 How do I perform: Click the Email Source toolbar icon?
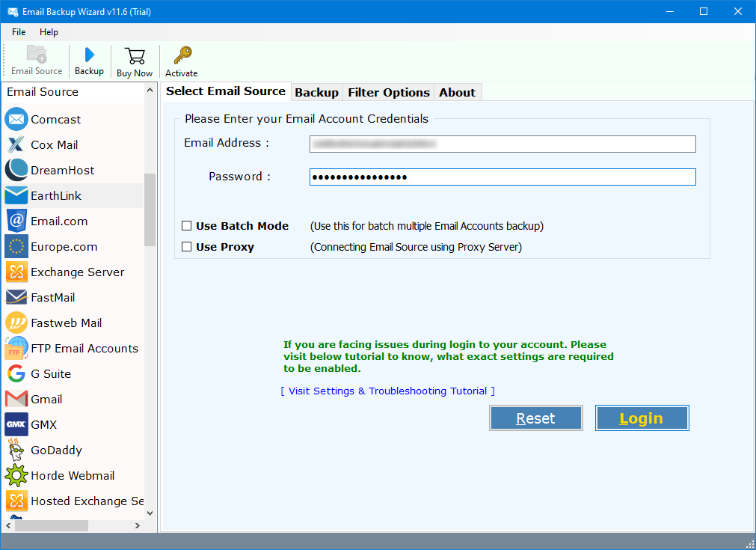[x=37, y=54]
